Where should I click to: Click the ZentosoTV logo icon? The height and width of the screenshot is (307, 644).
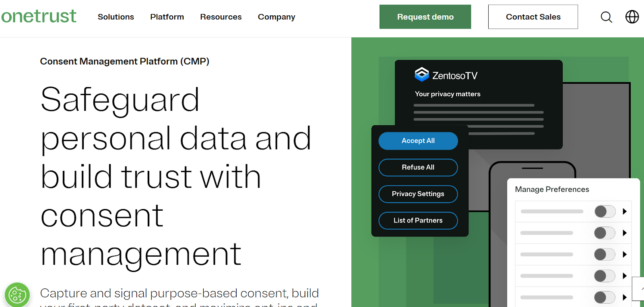(x=422, y=75)
